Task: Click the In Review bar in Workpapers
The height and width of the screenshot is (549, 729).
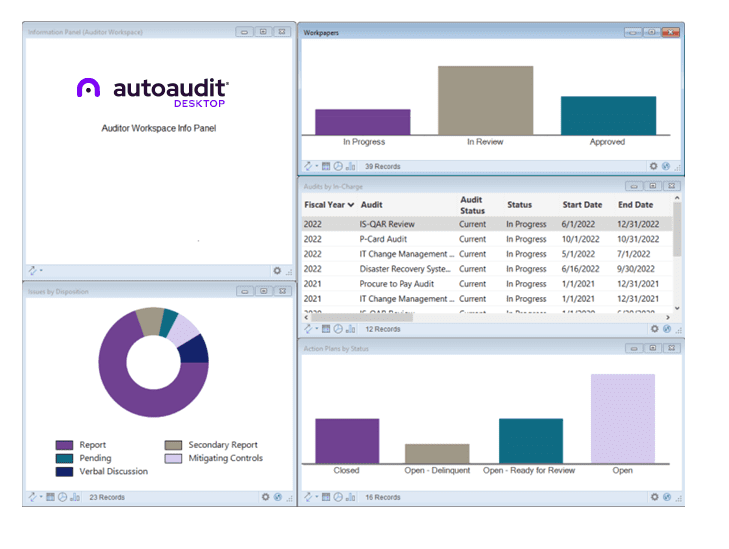Action: [485, 100]
